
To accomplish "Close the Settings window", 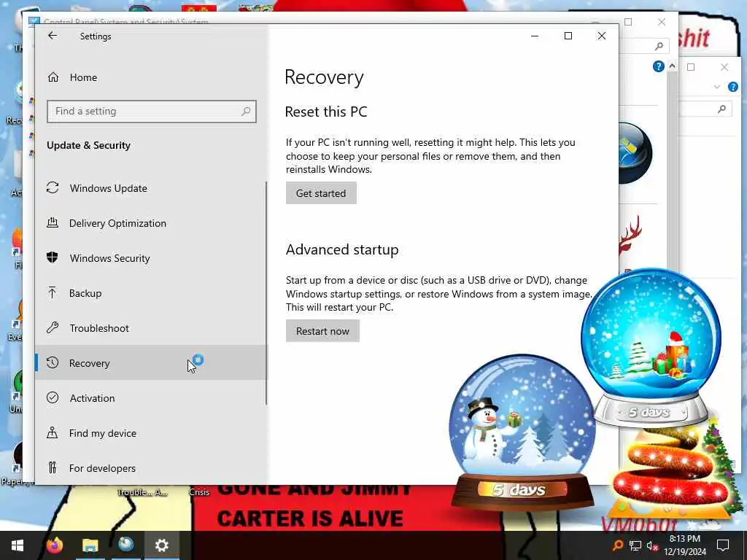I will tap(602, 36).
